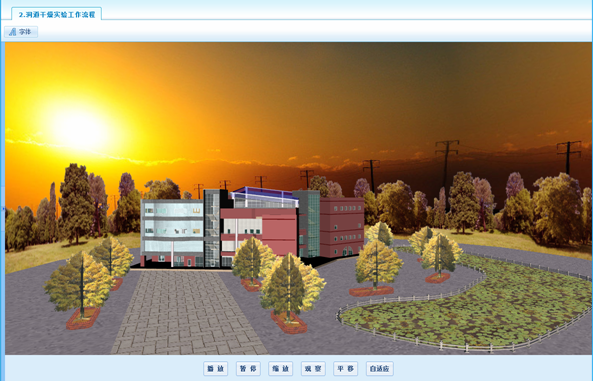593x381 pixels.
Task: Switch to the 2.洞道干燥实验工作流程 tab
Action: point(56,14)
